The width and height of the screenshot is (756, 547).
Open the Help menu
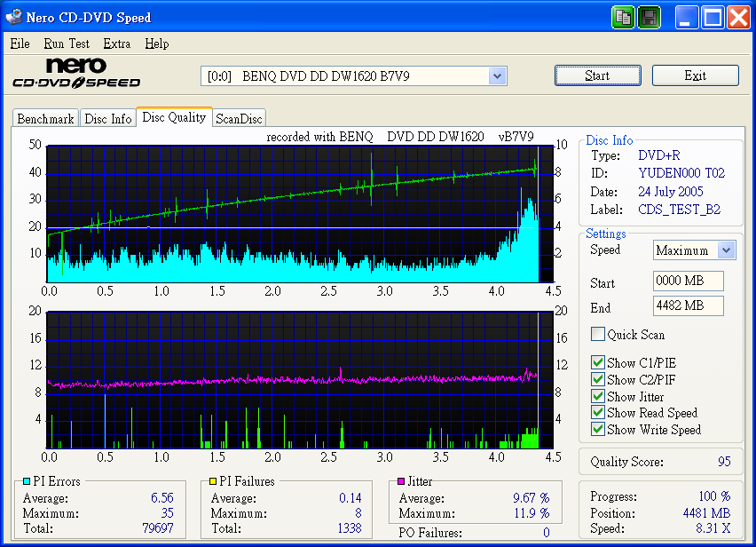click(157, 44)
